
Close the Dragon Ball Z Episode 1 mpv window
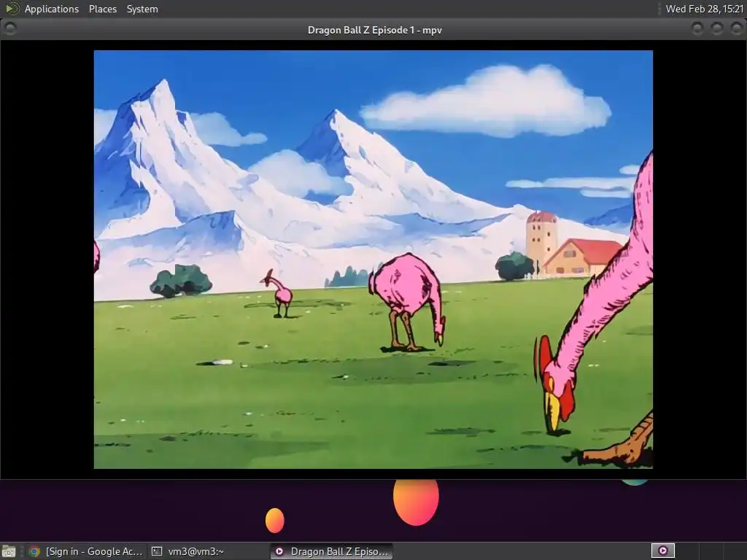click(736, 29)
